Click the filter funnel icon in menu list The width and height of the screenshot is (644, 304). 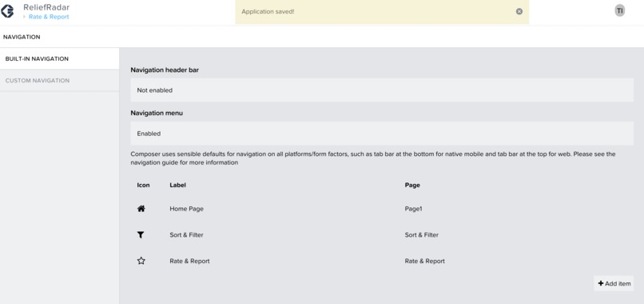pyautogui.click(x=141, y=235)
